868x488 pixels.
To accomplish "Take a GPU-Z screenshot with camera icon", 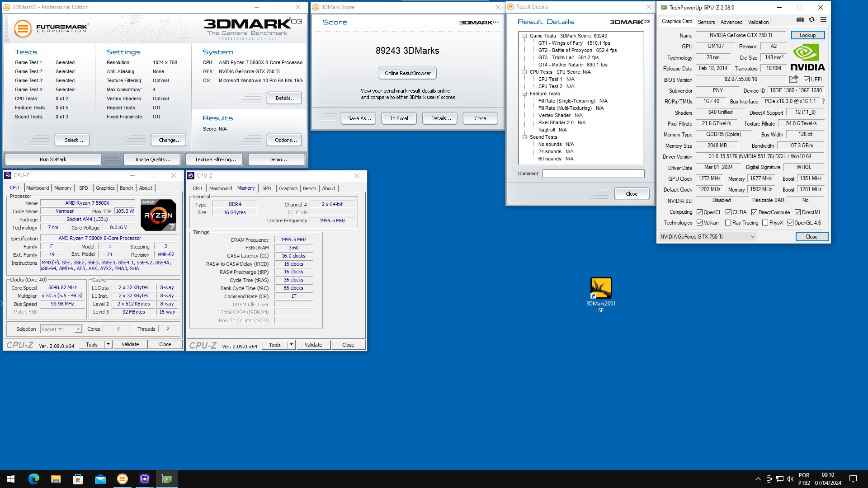I will 800,20.
